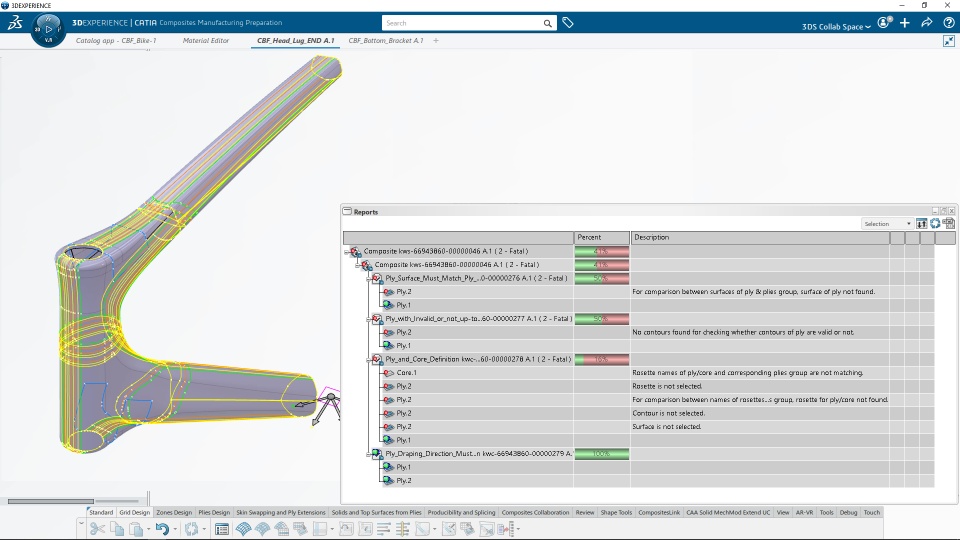Open the Update options dropdown arrow

coord(204,529)
